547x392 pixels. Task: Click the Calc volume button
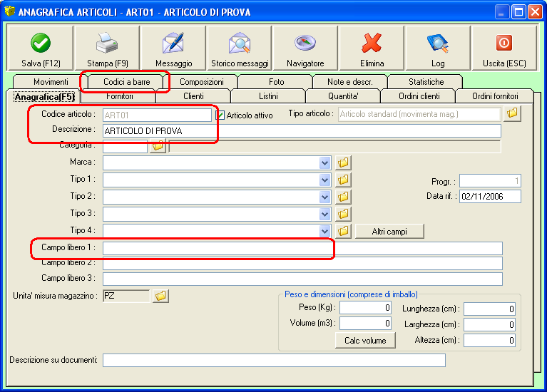tap(365, 341)
